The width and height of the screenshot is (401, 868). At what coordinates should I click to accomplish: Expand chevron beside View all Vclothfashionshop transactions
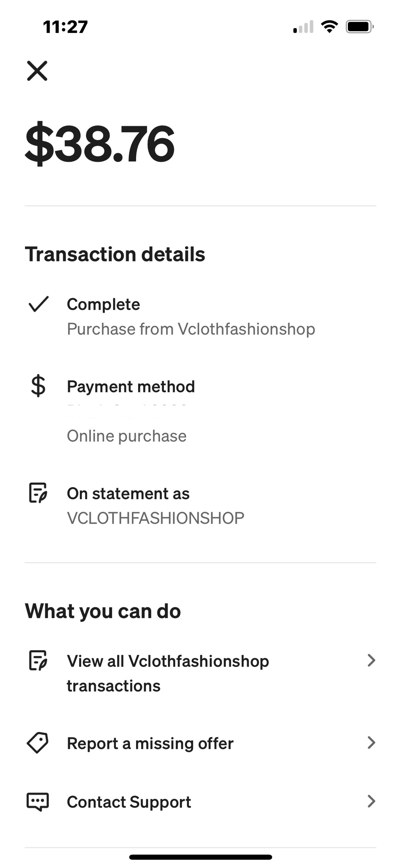coord(371,660)
